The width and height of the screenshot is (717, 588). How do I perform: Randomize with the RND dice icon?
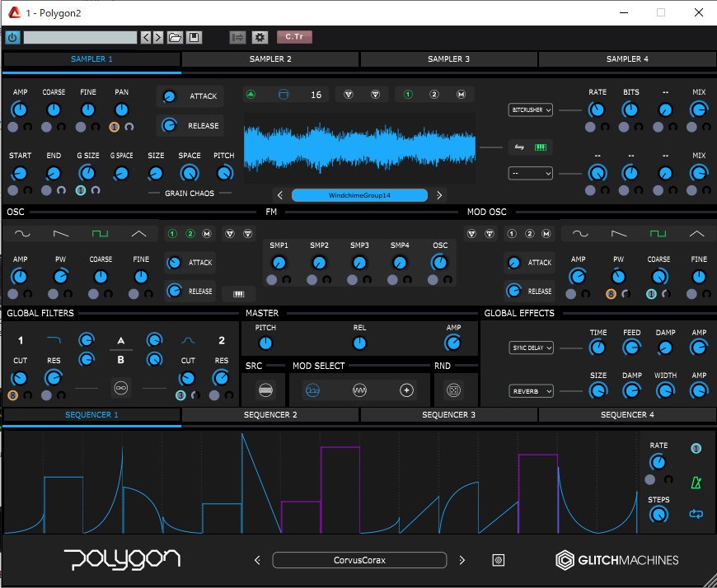click(x=453, y=390)
